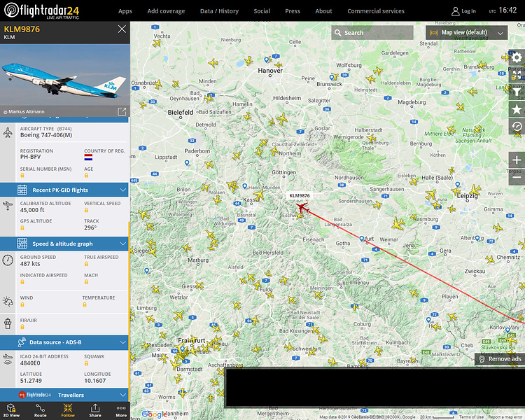Click the user account icon

coord(456,11)
